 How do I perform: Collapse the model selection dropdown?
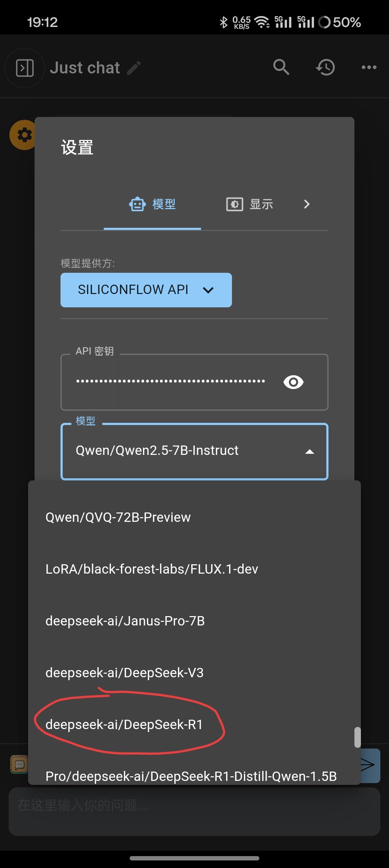point(309,451)
